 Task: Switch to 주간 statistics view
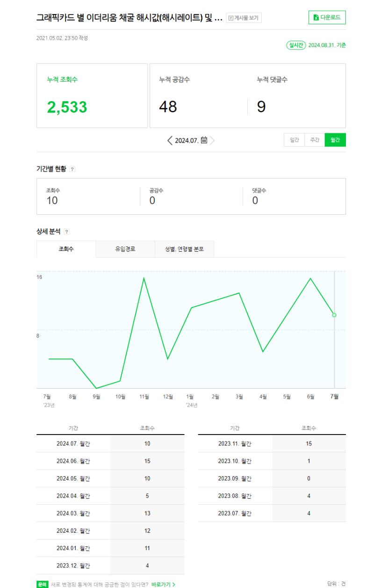(314, 140)
